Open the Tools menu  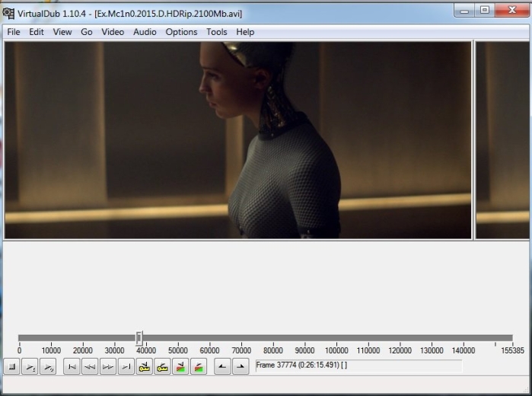point(216,32)
